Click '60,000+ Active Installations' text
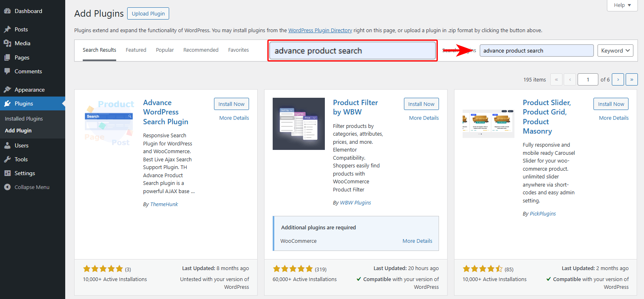 tap(304, 279)
